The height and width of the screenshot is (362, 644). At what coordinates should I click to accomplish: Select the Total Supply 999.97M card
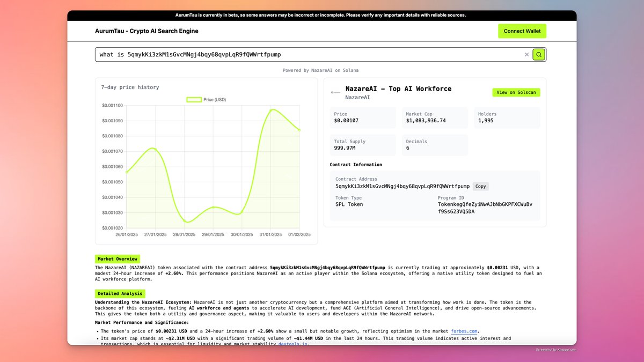(363, 145)
